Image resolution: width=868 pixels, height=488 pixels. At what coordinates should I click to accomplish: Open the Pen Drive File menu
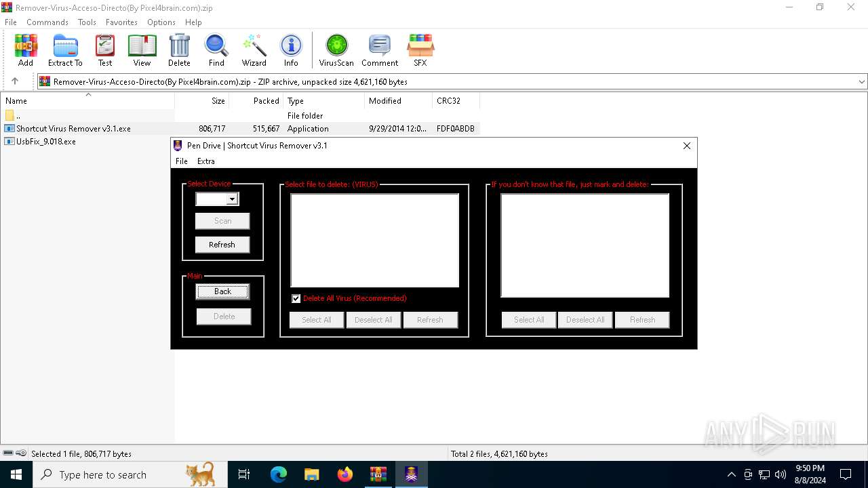click(x=182, y=161)
